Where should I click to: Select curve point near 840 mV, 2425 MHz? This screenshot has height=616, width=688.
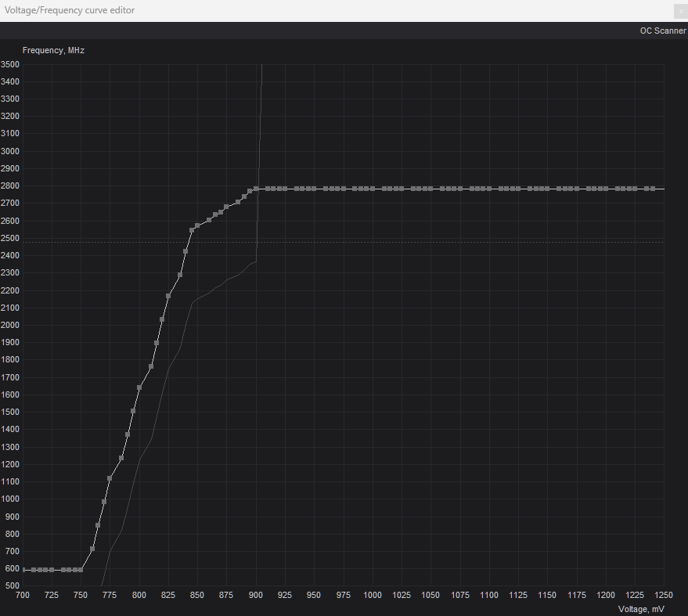pyautogui.click(x=186, y=251)
